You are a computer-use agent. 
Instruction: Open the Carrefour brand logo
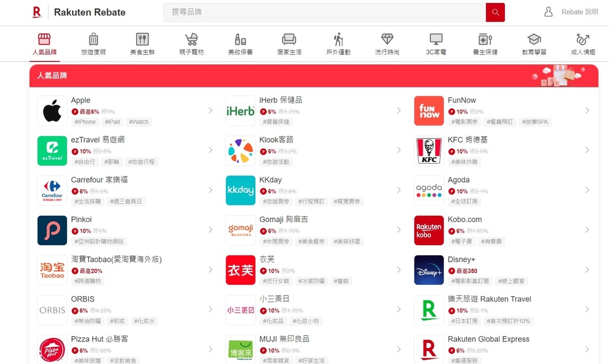click(52, 190)
